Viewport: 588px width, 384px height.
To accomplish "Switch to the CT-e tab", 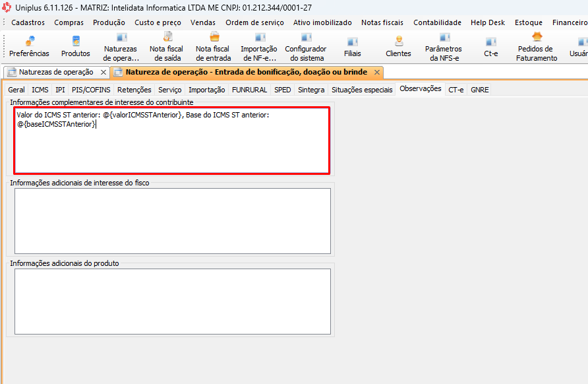I will point(456,90).
